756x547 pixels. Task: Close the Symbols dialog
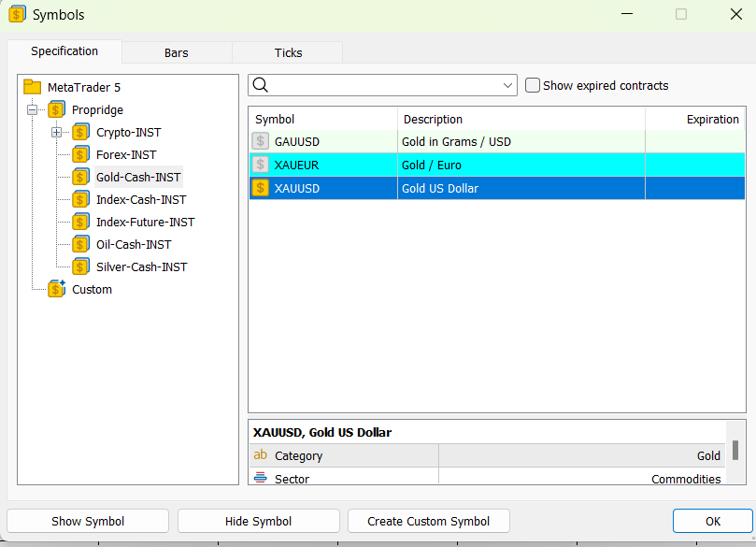tap(735, 14)
